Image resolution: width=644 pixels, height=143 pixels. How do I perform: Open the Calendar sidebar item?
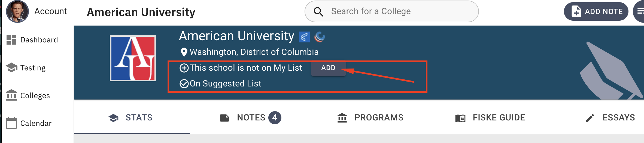(29, 123)
